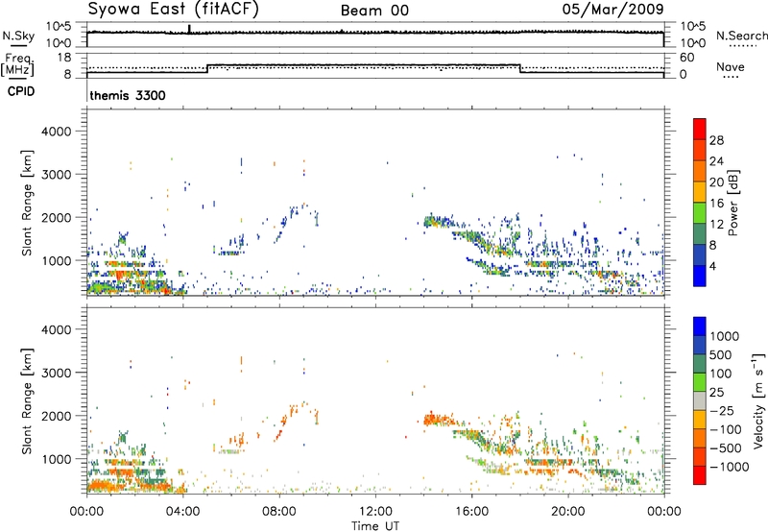768x532 pixels.
Task: Click the 'Time UT' axis title
Action: [375, 526]
